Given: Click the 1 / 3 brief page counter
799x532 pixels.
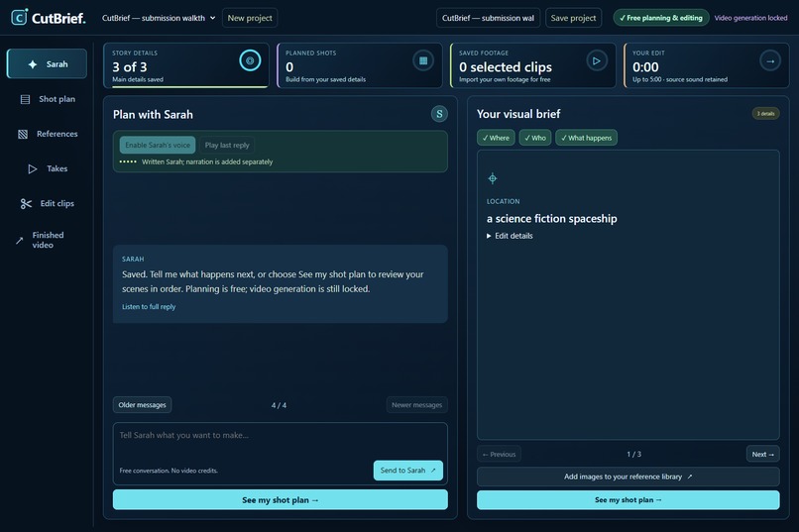Looking at the screenshot, I should click(633, 454).
